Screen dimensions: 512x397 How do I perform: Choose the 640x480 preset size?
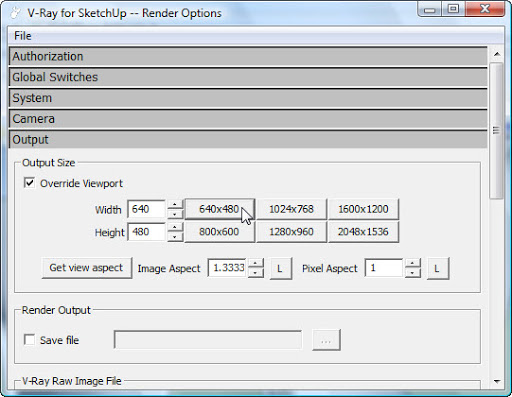(219, 209)
